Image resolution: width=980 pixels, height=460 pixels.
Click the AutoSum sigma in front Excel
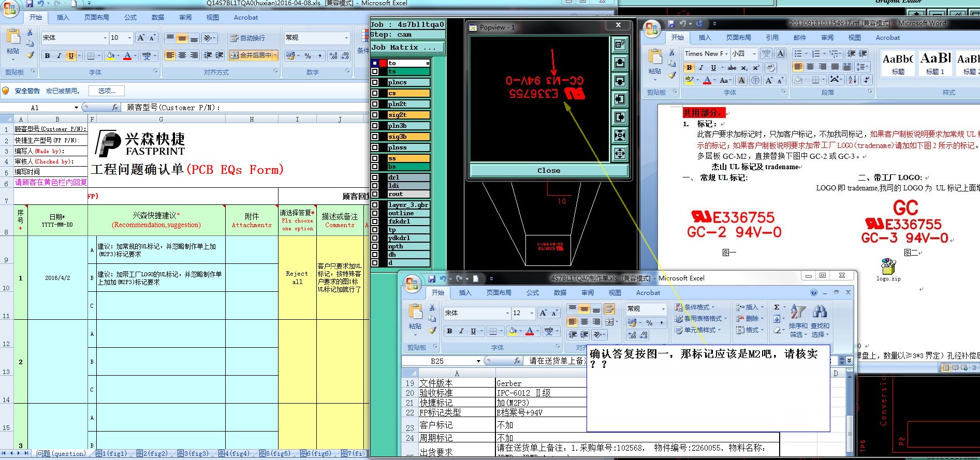click(777, 307)
